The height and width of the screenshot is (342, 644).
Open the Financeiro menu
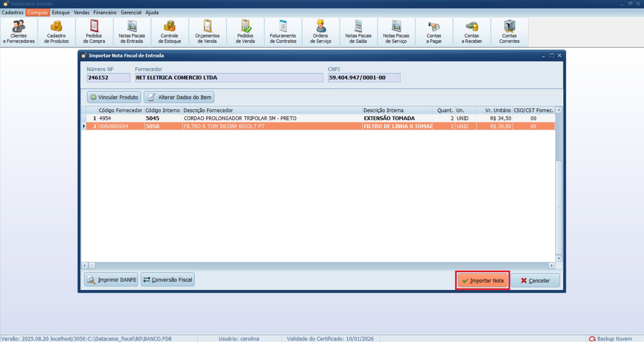coord(105,12)
